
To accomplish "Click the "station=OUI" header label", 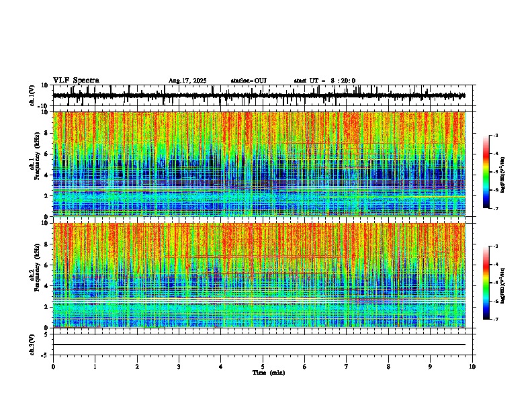I will point(249,81).
